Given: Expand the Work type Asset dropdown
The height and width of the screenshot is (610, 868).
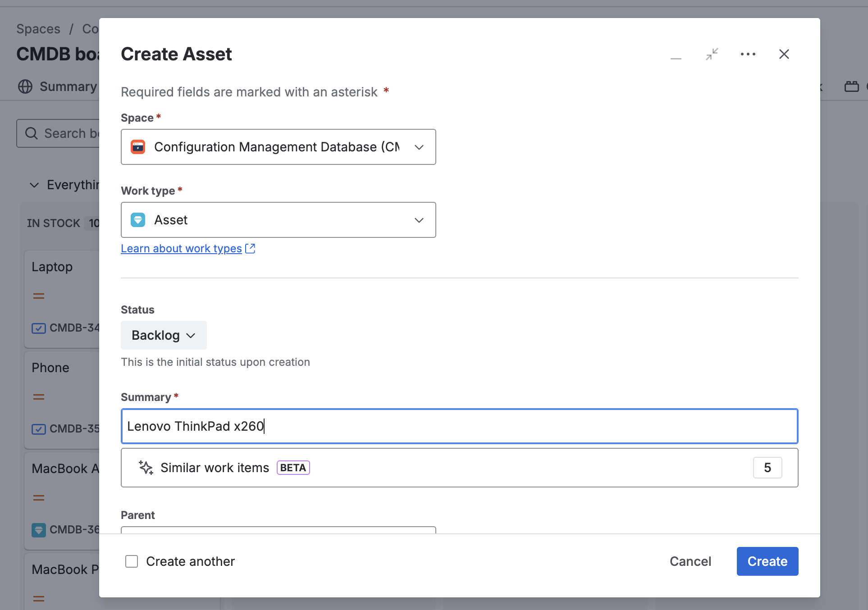Looking at the screenshot, I should point(279,220).
